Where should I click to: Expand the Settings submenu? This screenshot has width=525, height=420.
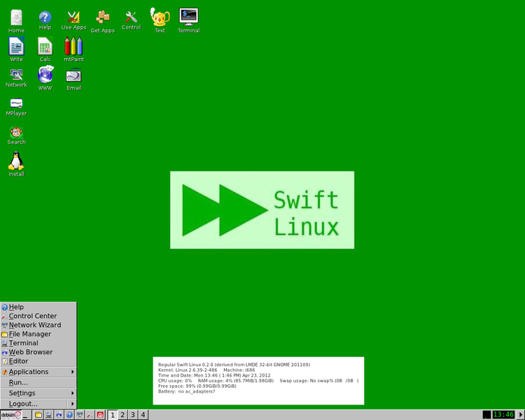(x=38, y=393)
